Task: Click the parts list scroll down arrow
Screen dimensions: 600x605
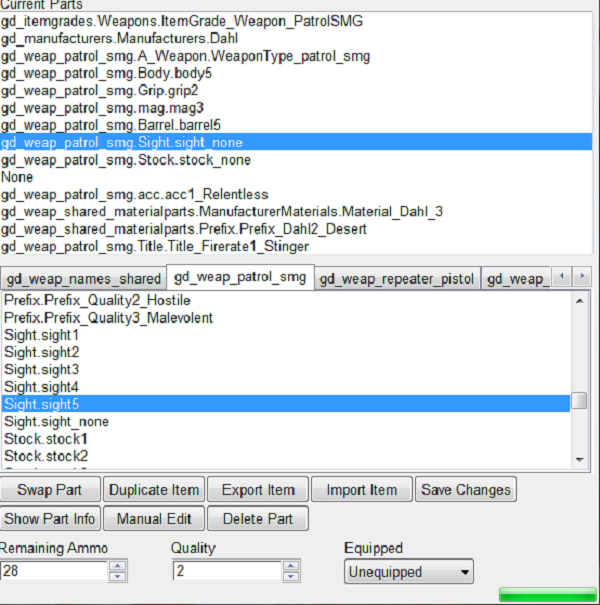Action: tap(579, 459)
